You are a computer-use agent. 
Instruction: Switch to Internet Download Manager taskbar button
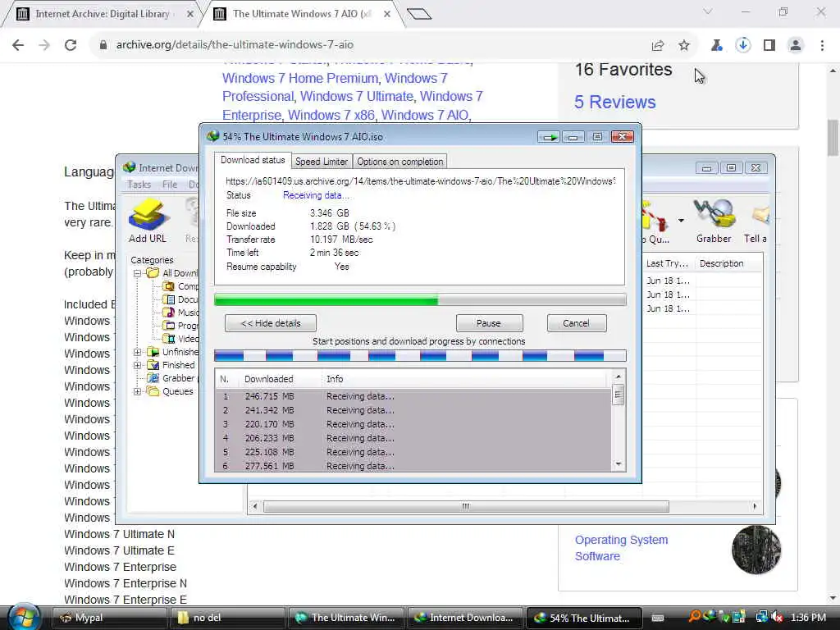click(466, 618)
